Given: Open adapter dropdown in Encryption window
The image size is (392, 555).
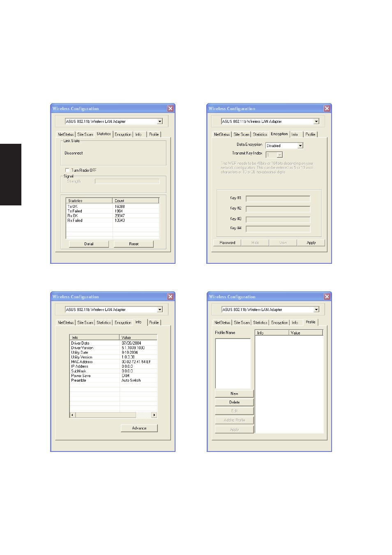Looking at the screenshot, I should (316, 122).
